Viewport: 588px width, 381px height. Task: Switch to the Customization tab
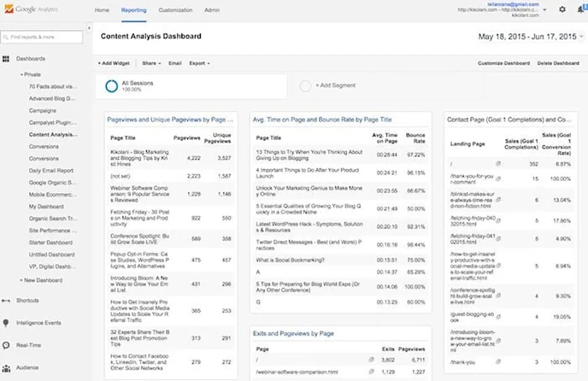click(175, 10)
